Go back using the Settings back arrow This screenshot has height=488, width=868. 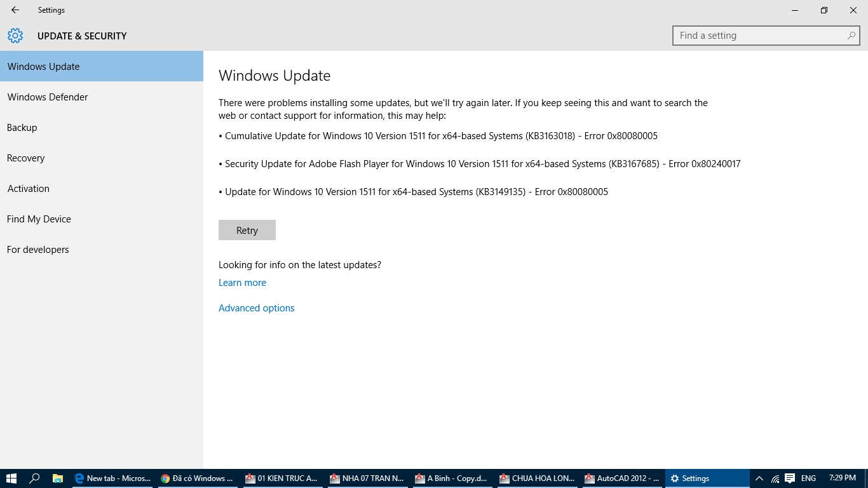tap(15, 10)
